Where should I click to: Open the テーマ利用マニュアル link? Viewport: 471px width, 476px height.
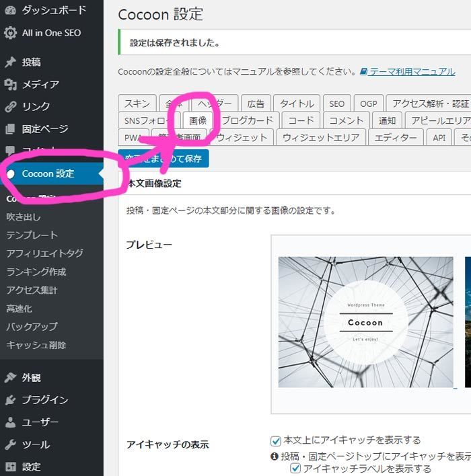tap(412, 72)
